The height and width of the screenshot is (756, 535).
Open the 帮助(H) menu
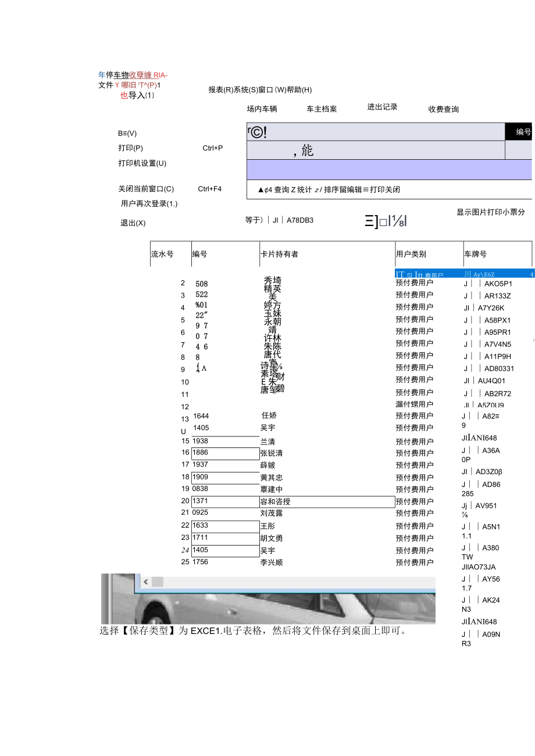tap(299, 89)
